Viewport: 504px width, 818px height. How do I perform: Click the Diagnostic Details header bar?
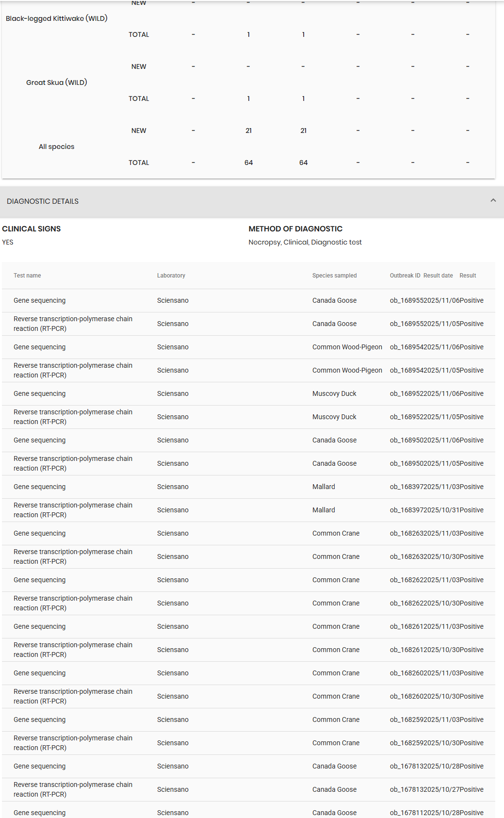(252, 201)
